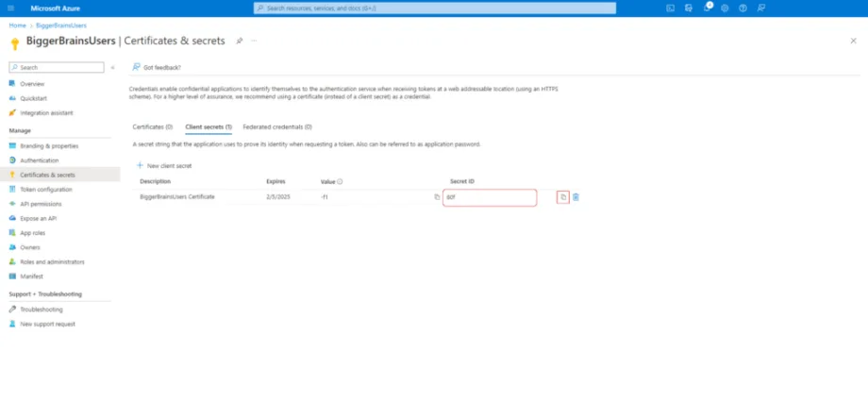Click the Authentication icon
Screen dimensions: 868x419
pyautogui.click(x=12, y=160)
